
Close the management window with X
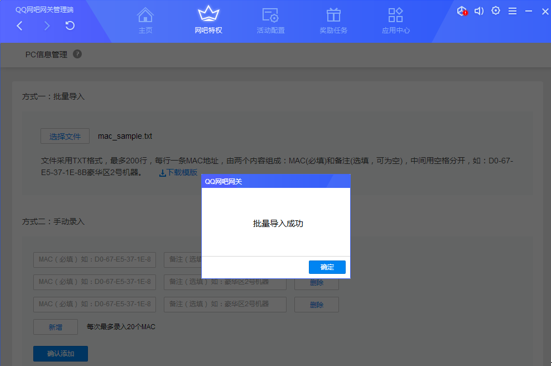[x=545, y=12]
